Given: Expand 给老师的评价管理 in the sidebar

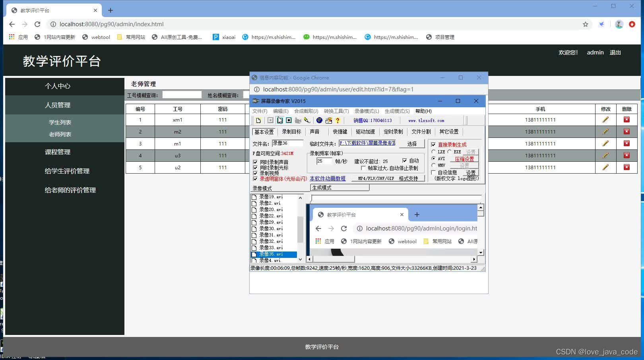Looking at the screenshot, I should [x=65, y=190].
